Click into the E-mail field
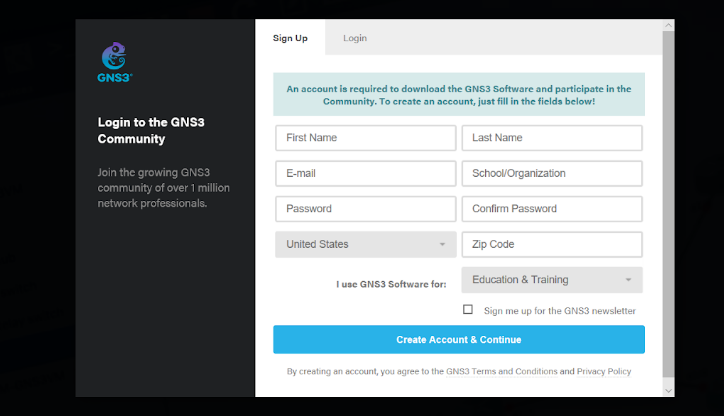Viewport: 724px width, 416px height. pos(366,173)
